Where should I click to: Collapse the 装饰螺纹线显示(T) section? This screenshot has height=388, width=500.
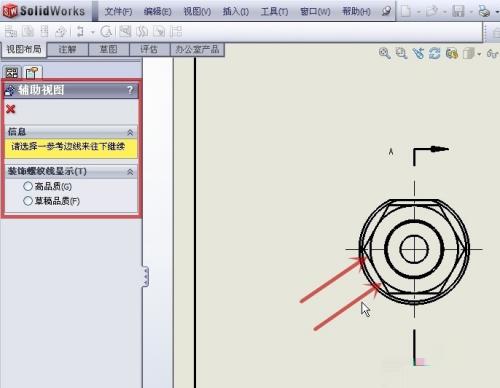tap(130, 172)
